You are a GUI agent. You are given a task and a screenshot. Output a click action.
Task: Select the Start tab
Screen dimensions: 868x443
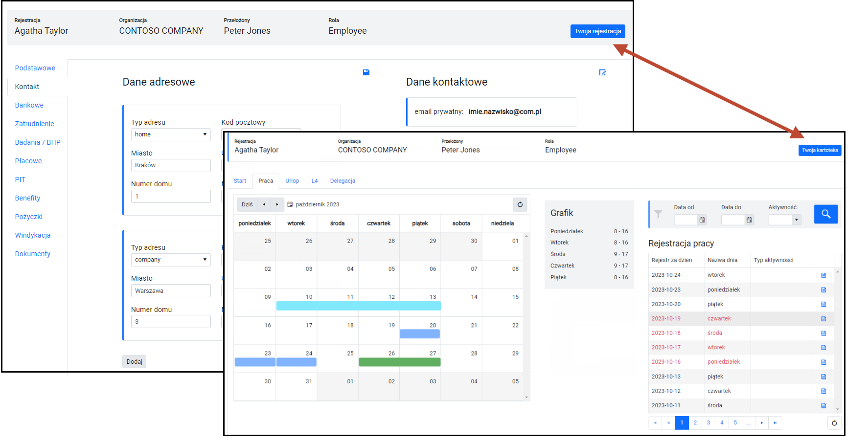[240, 181]
